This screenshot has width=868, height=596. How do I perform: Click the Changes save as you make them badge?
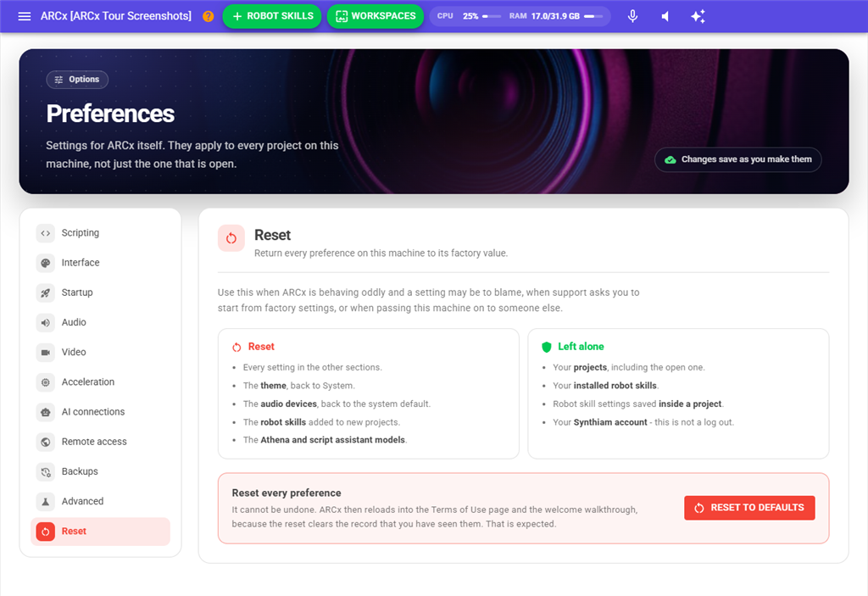738,159
